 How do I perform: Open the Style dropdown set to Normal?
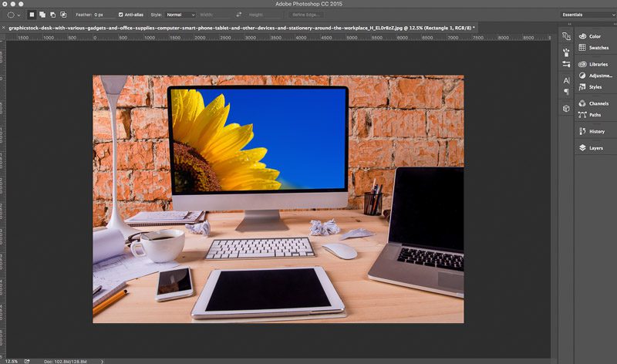pos(181,15)
